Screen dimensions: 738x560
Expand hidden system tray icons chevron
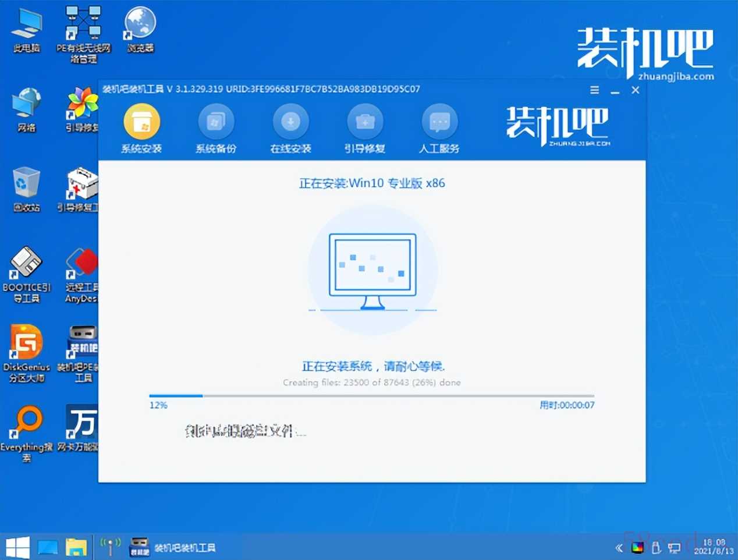pyautogui.click(x=619, y=548)
